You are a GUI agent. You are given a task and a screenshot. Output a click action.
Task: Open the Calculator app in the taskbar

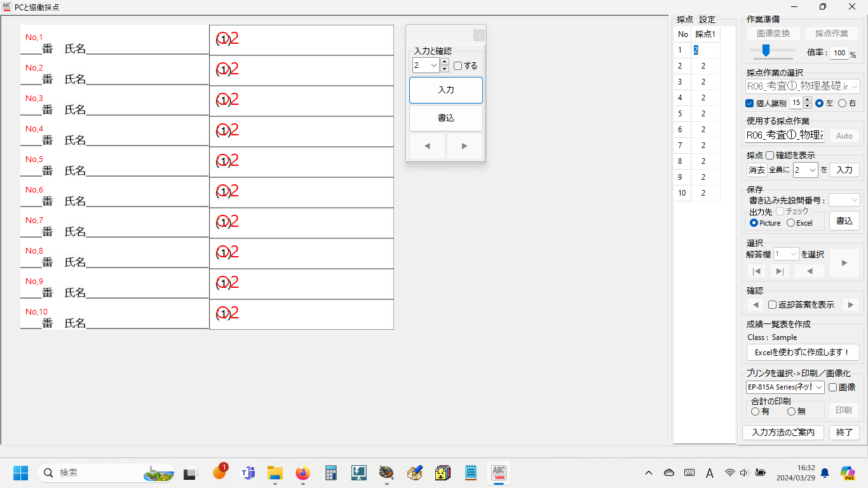point(330,473)
